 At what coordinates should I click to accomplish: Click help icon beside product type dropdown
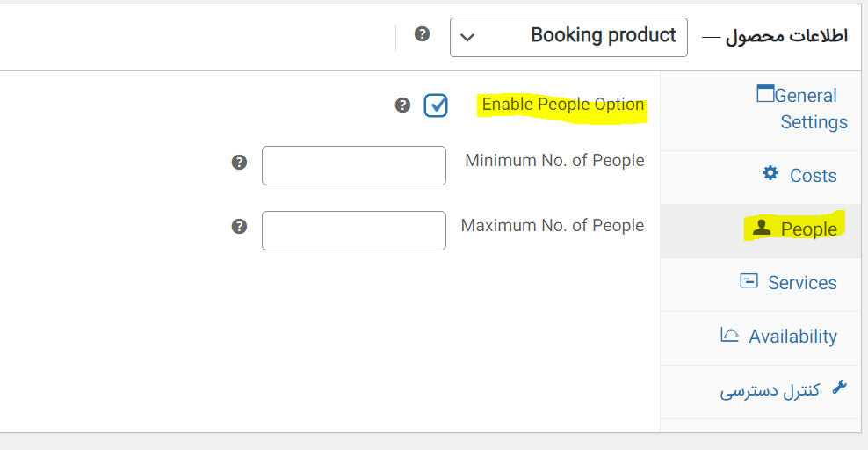(423, 34)
